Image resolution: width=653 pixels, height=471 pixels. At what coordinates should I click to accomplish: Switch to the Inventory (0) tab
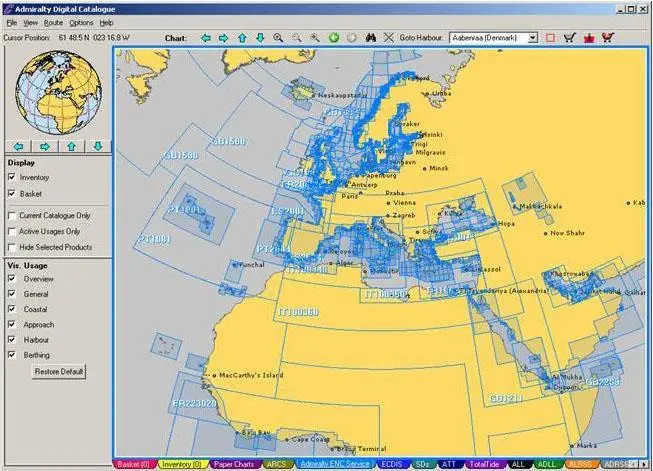[x=182, y=464]
